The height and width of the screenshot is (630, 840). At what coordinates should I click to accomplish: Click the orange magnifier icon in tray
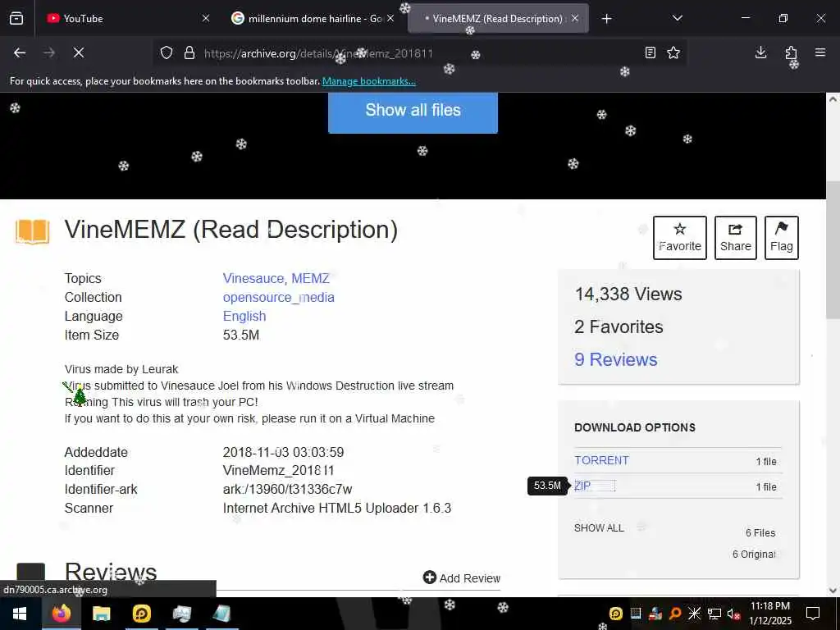click(x=675, y=614)
